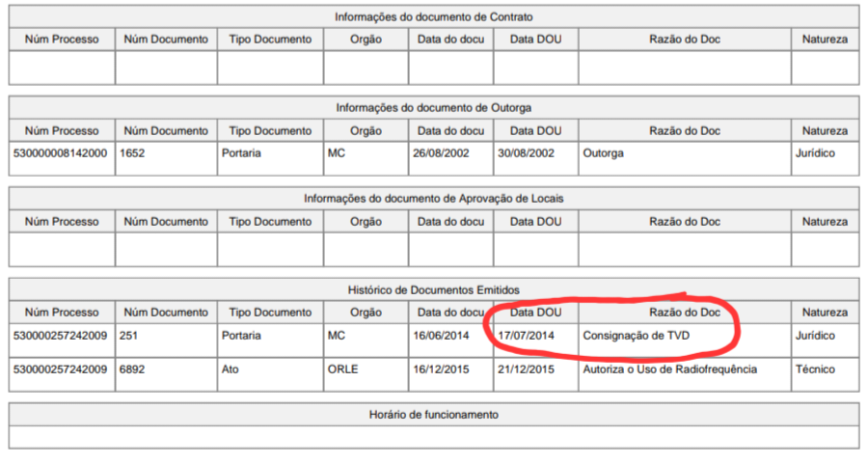This screenshot has height=464, width=868.
Task: Click 'Natureza' header in Histórico table
Action: (x=825, y=313)
